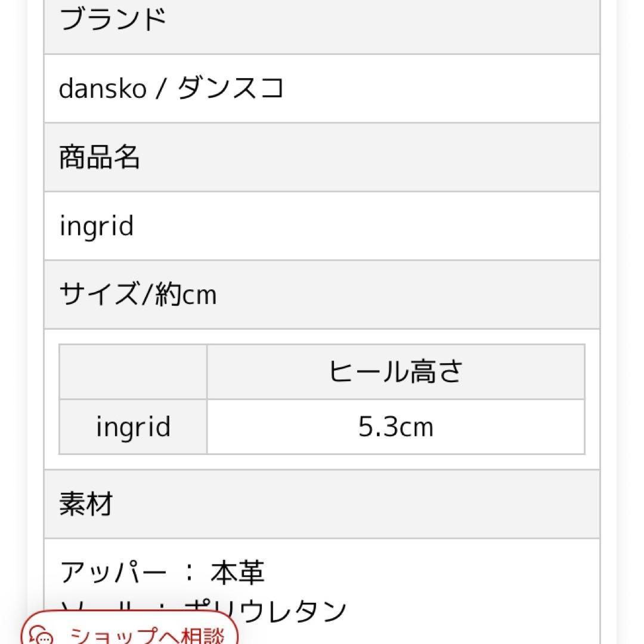Screen dimensions: 644x644
Task: Click the ingrid row label in size table
Action: (133, 427)
